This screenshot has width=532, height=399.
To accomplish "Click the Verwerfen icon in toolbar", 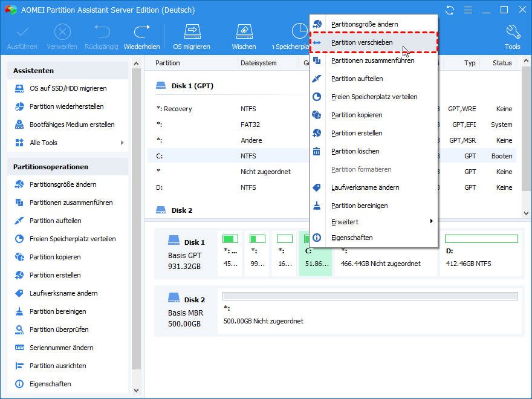I will coord(62,32).
